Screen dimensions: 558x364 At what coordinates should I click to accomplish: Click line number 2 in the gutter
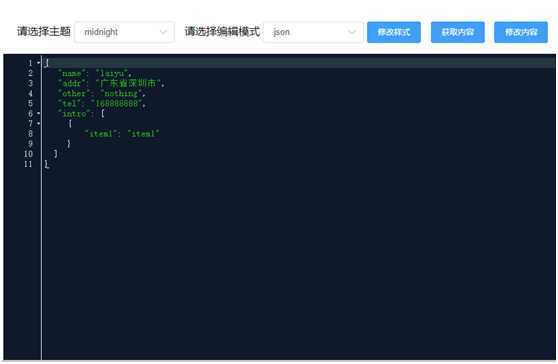click(x=30, y=73)
